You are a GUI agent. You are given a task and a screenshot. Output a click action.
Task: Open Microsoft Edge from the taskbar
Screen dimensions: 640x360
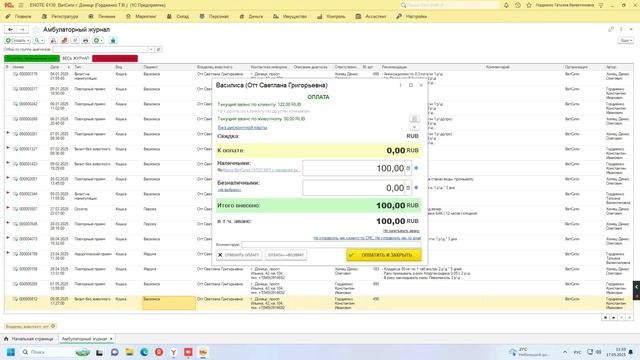[144, 352]
